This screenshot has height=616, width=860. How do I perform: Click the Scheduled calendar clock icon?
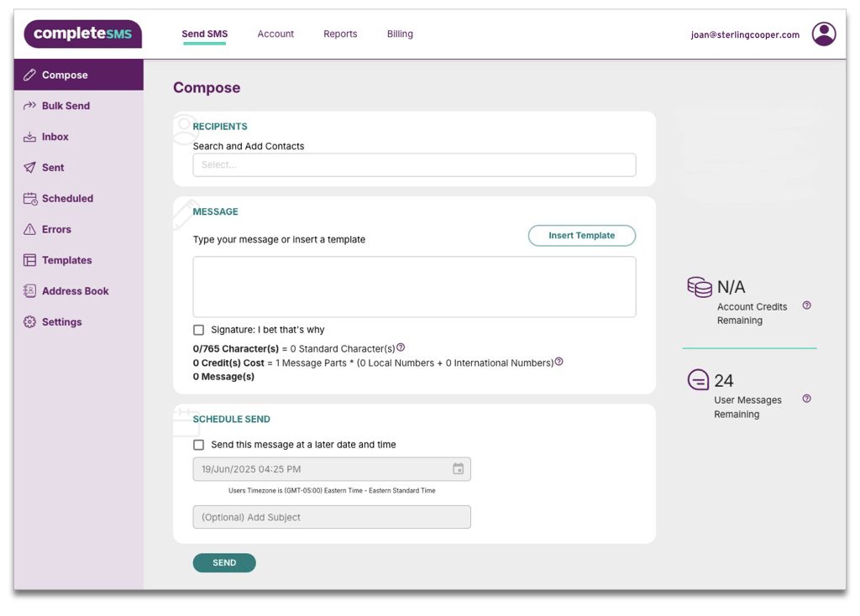[30, 198]
